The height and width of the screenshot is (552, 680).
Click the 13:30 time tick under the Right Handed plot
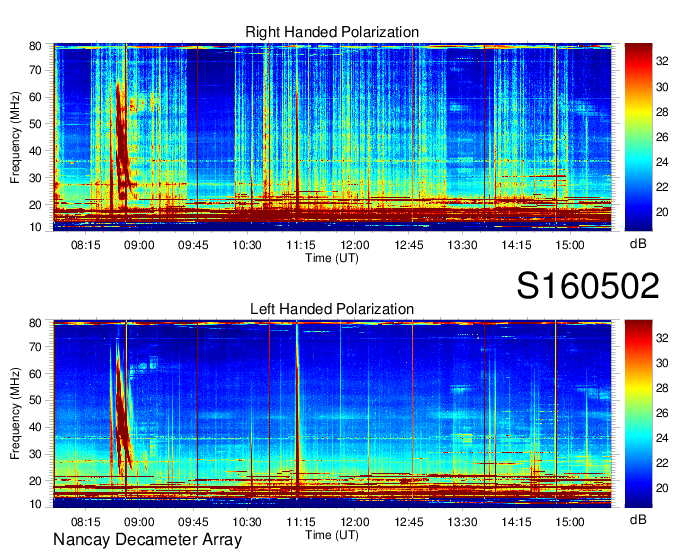coord(462,245)
